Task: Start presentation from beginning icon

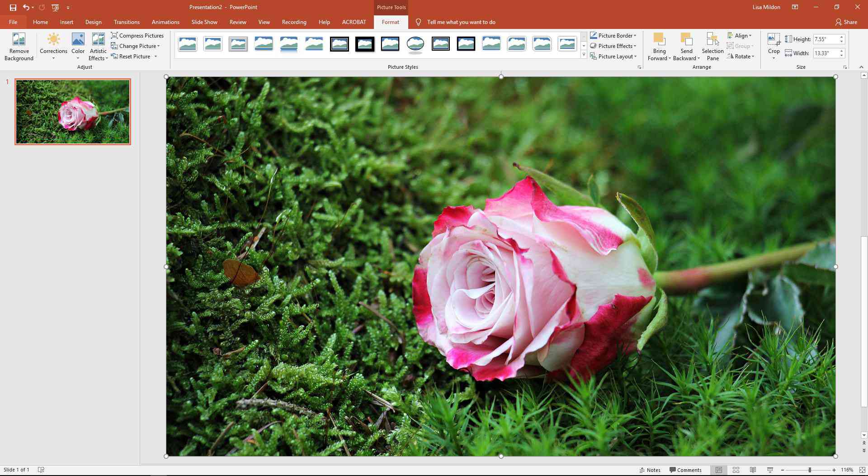Action: coord(55,7)
